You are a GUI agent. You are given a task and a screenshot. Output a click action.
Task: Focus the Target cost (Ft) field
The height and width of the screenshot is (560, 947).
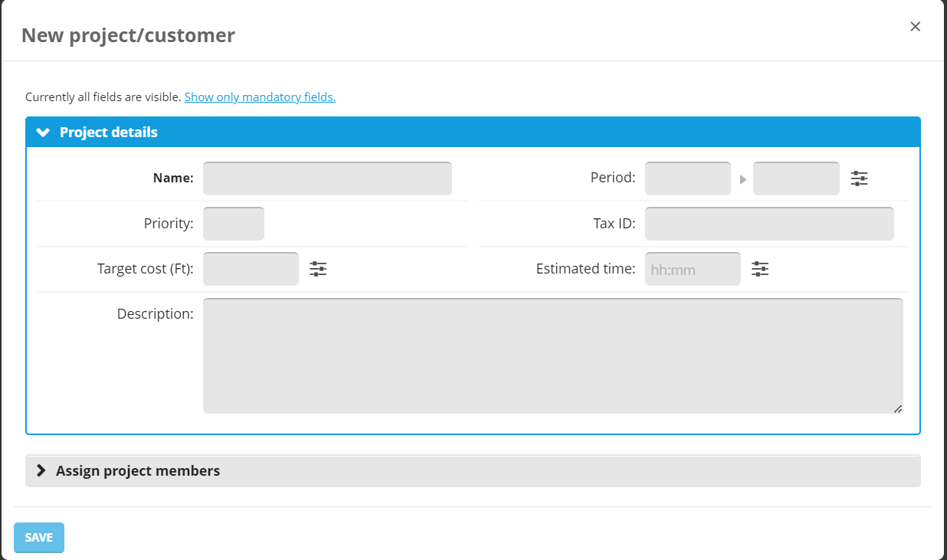[251, 269]
